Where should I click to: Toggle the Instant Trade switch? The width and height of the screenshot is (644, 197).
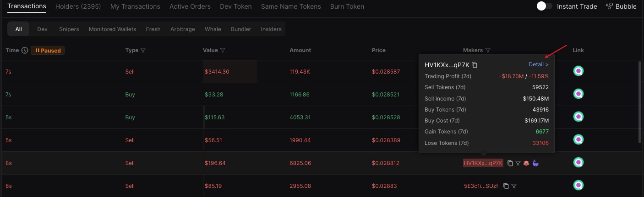tap(544, 6)
